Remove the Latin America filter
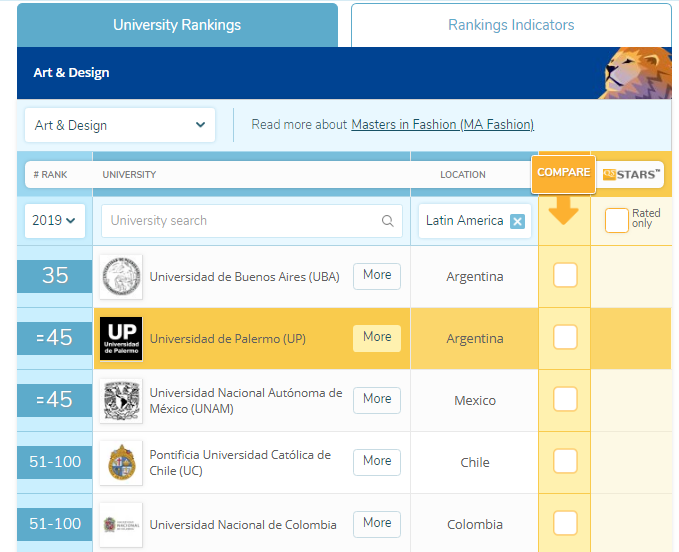 (x=517, y=221)
